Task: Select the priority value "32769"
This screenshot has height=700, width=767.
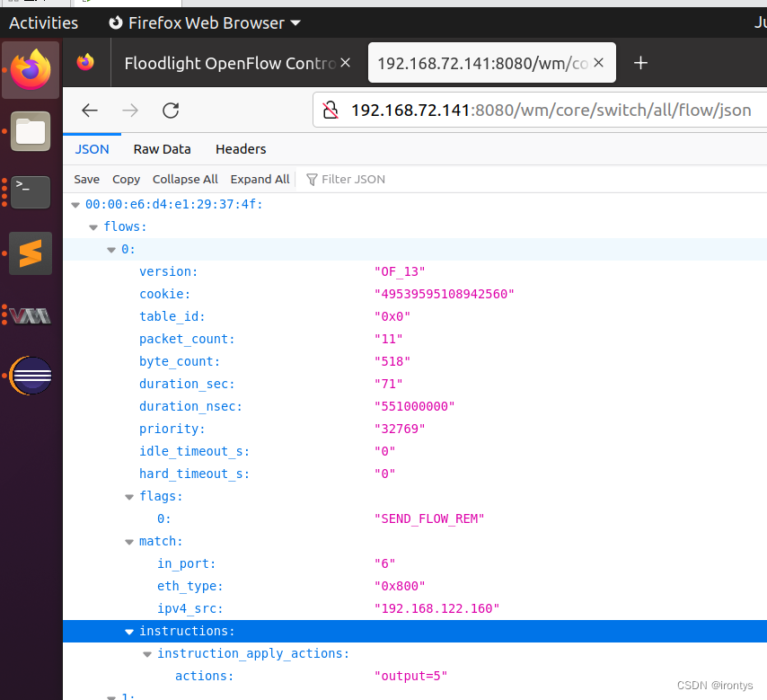Action: (x=400, y=430)
